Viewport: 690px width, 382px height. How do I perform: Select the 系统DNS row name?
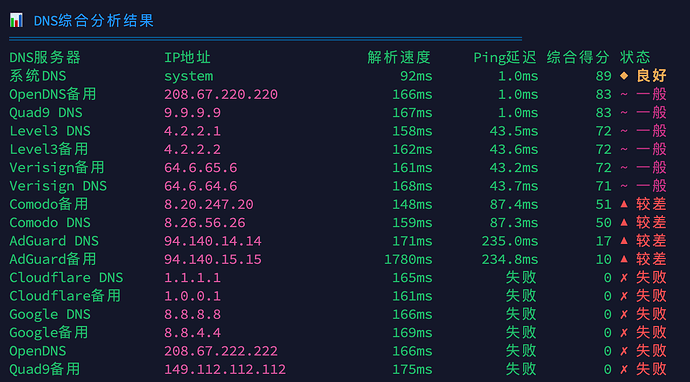[x=38, y=76]
